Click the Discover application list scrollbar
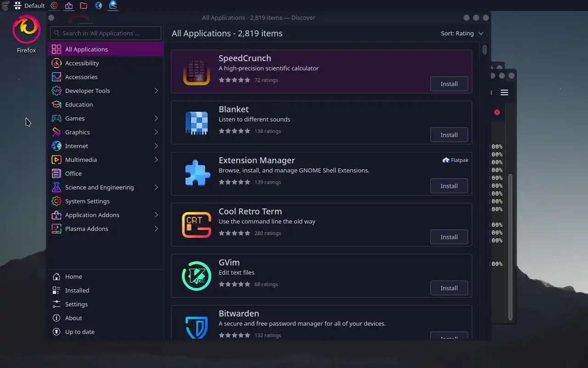The height and width of the screenshot is (368, 588). [x=485, y=49]
